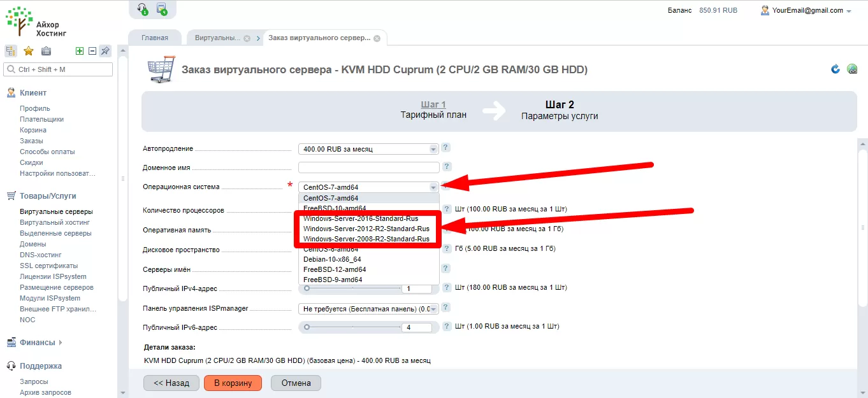
Task: Open help icon next to Публичный IPv6-адрес
Action: click(447, 326)
